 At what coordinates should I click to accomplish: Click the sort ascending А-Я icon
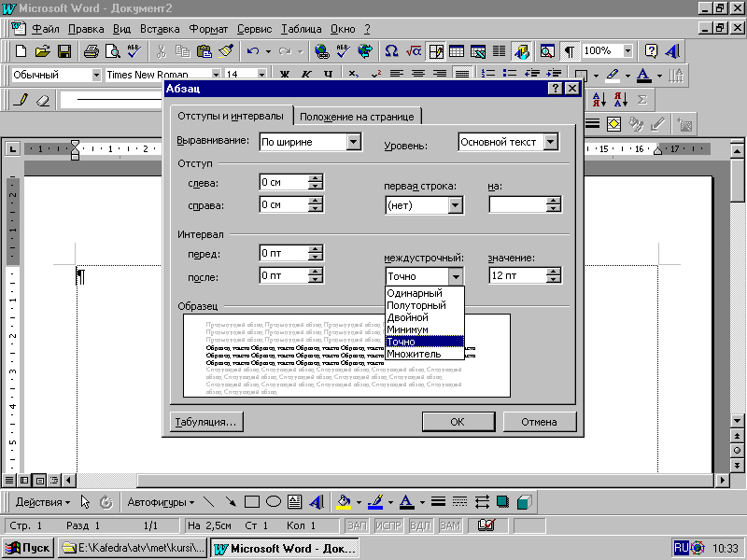click(599, 100)
